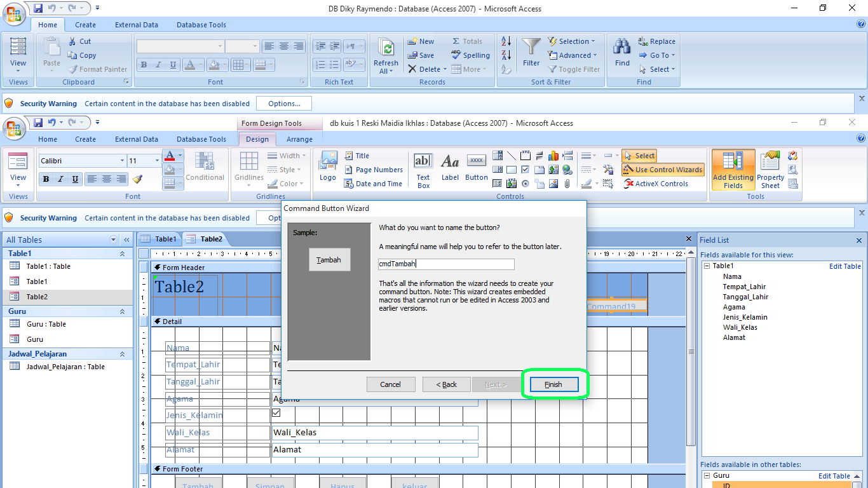This screenshot has width=868, height=488.
Task: Click Finish in Command Button Wizard
Action: [553, 384]
